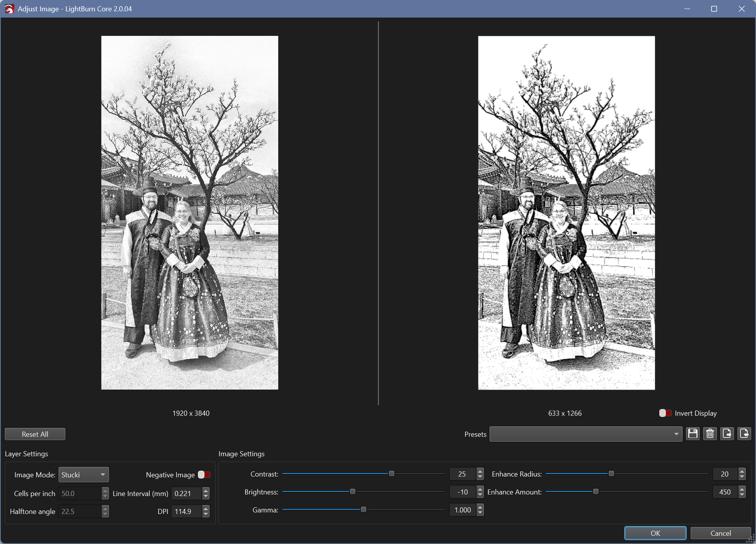Click the export presets icon

[x=727, y=434]
